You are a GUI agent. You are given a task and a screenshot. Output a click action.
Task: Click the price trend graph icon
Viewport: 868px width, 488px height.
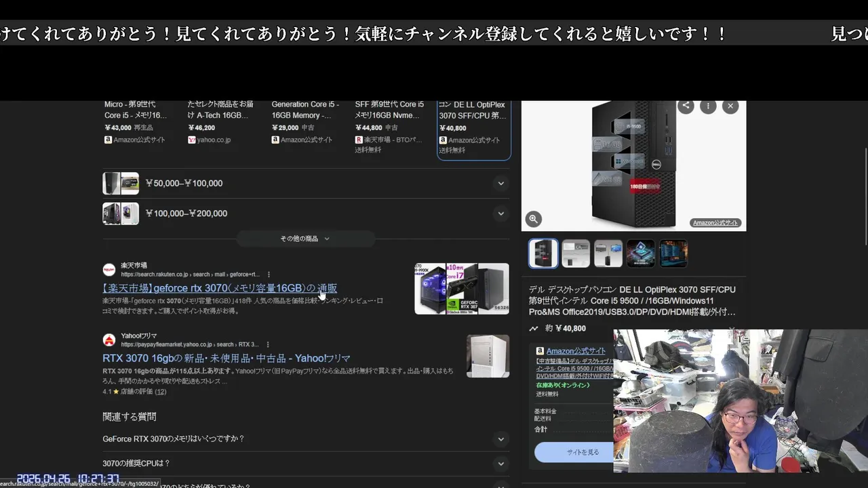tap(534, 329)
